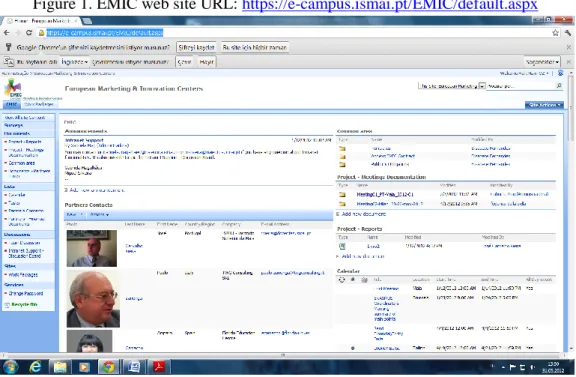Open Calendar link in sidebar Lists
Screen dimensions: 576x377
click(x=17, y=195)
